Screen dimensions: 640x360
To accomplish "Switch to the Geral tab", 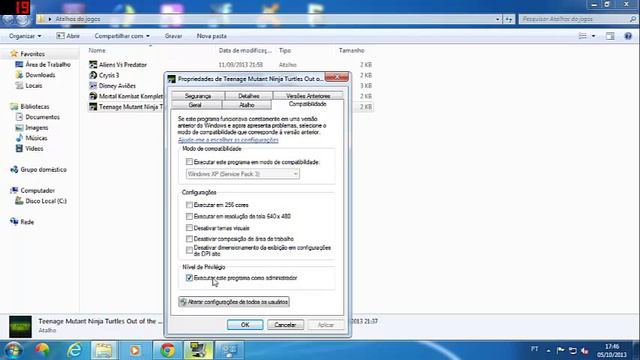I will 195,105.
